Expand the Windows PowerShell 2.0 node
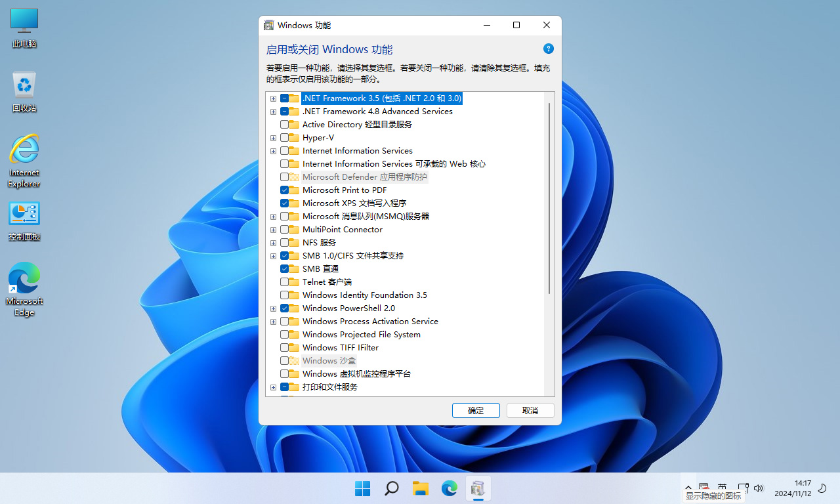 273,308
